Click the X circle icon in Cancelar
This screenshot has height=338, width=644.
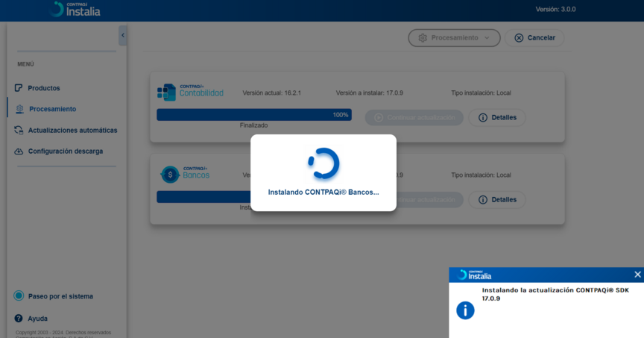pos(519,38)
